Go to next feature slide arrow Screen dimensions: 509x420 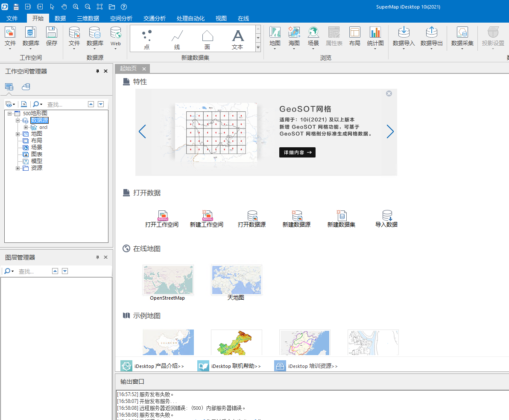[390, 131]
